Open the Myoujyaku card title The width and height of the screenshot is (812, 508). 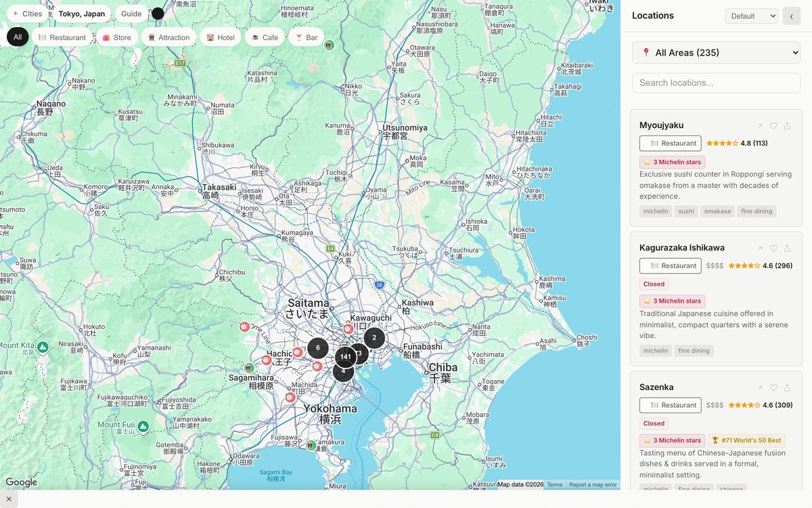point(661,125)
